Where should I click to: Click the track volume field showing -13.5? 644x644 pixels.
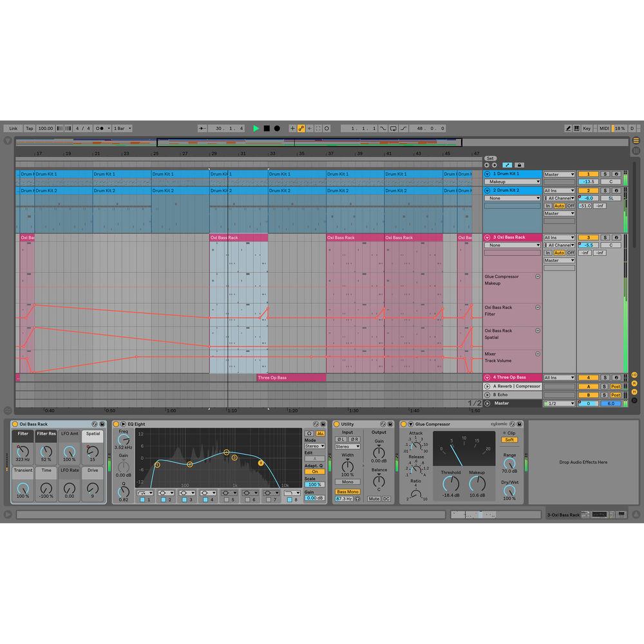click(589, 182)
